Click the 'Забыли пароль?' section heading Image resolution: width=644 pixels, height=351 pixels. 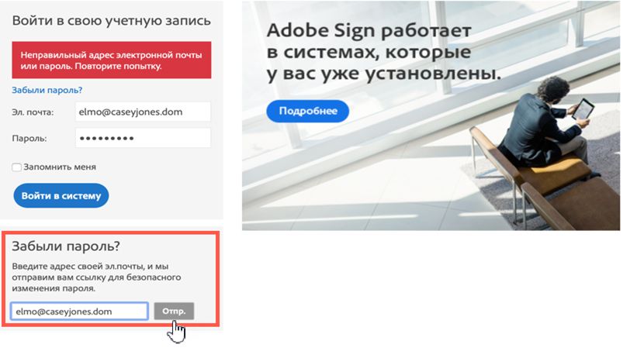click(x=66, y=246)
